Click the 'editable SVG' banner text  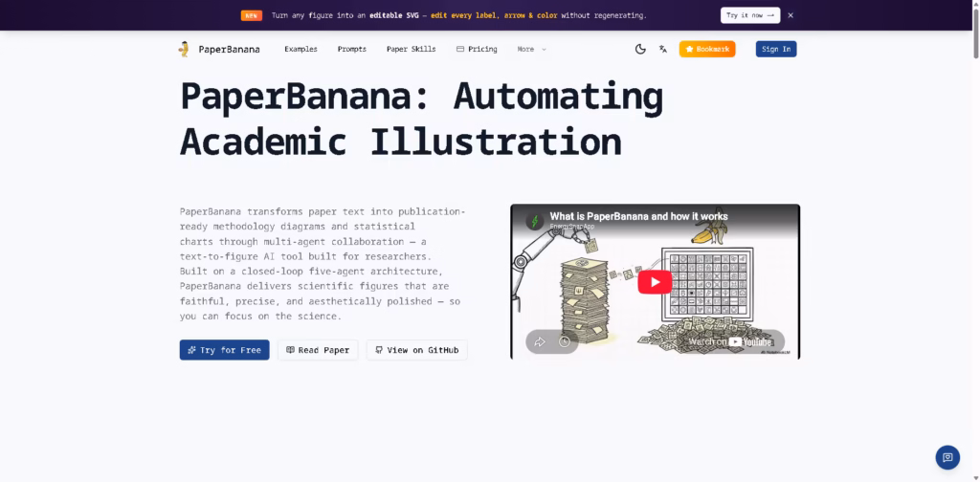coord(393,15)
